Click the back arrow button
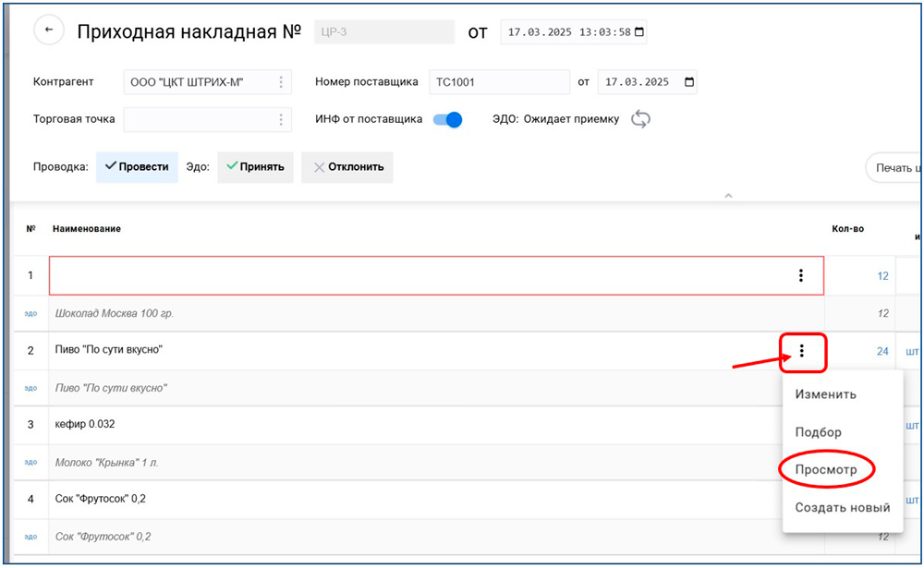Viewport: 924px width, 568px height. tap(49, 30)
